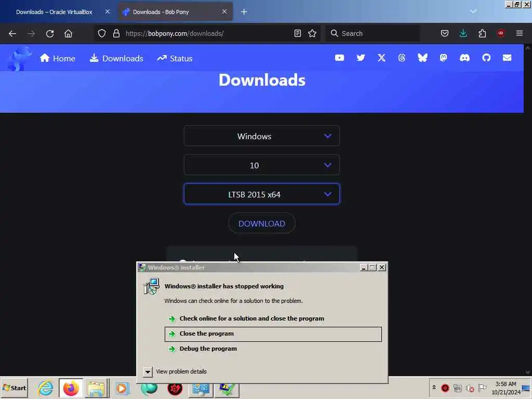Go to Downloads in site navigation
This screenshot has height=399, width=532.
(x=116, y=58)
